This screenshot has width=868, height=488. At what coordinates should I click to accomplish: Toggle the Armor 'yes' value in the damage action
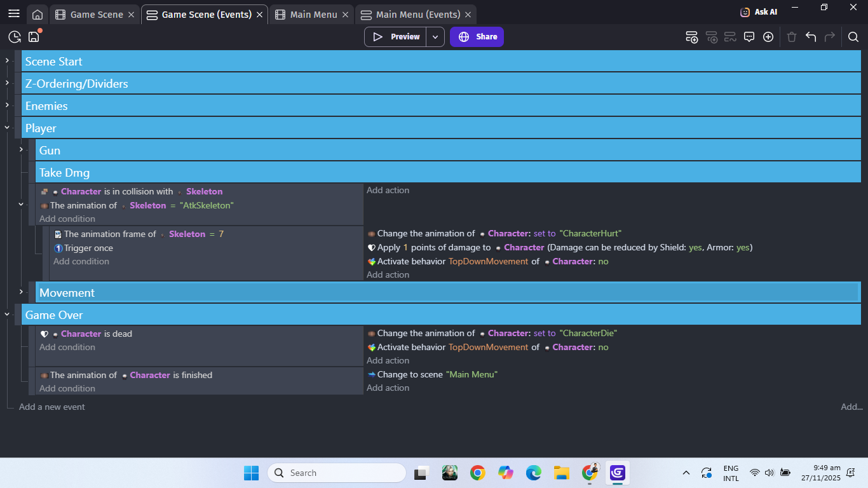point(743,247)
